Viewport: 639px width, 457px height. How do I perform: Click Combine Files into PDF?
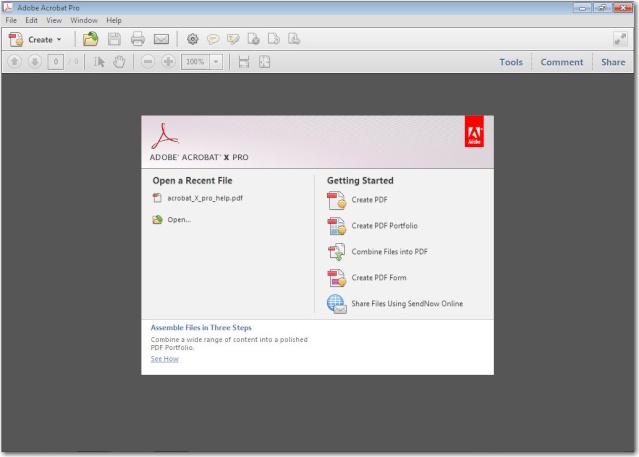pos(390,252)
